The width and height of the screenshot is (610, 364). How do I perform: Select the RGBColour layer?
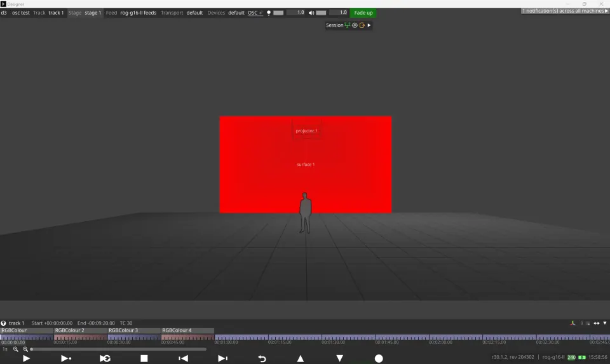tap(27, 330)
